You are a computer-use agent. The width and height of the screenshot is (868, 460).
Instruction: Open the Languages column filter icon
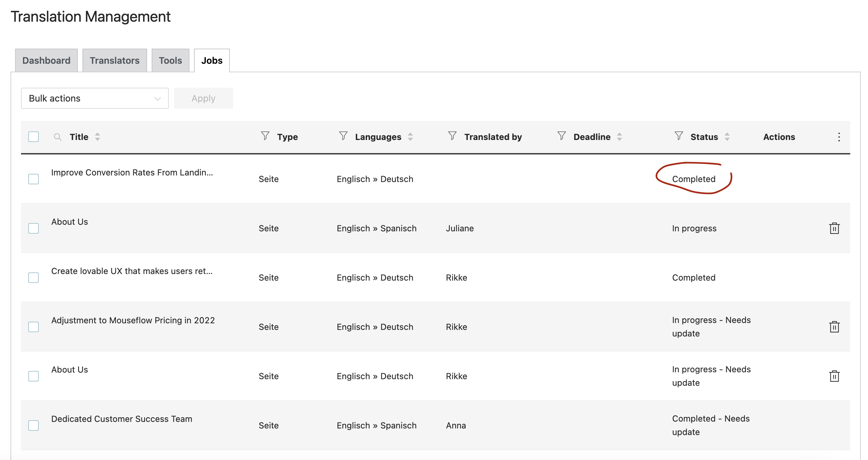[x=343, y=136]
